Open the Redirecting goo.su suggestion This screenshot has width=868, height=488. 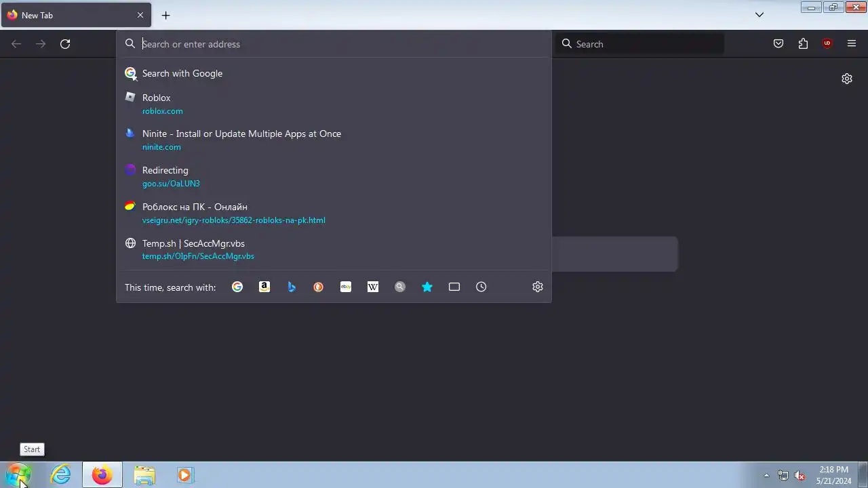[334, 176]
